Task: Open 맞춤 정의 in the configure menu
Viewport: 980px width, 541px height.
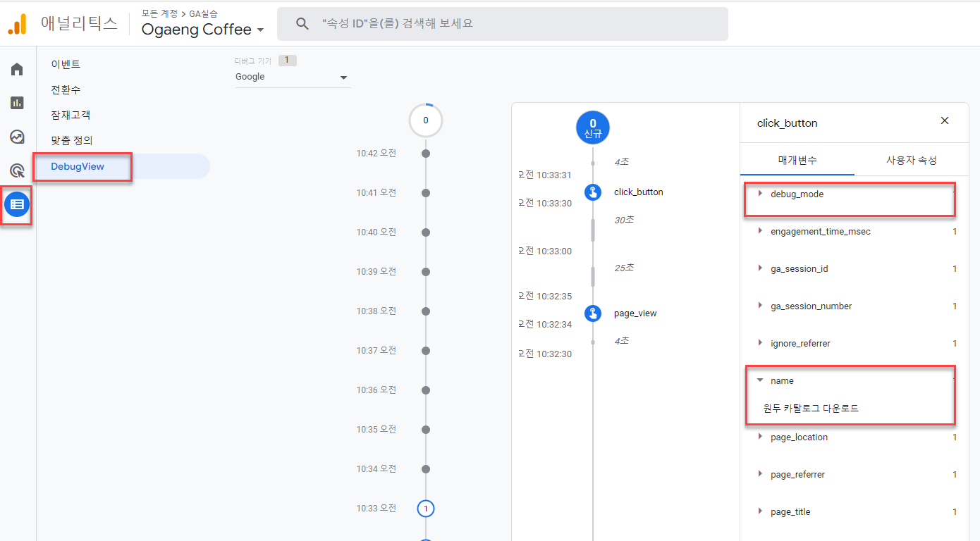Action: [72, 140]
